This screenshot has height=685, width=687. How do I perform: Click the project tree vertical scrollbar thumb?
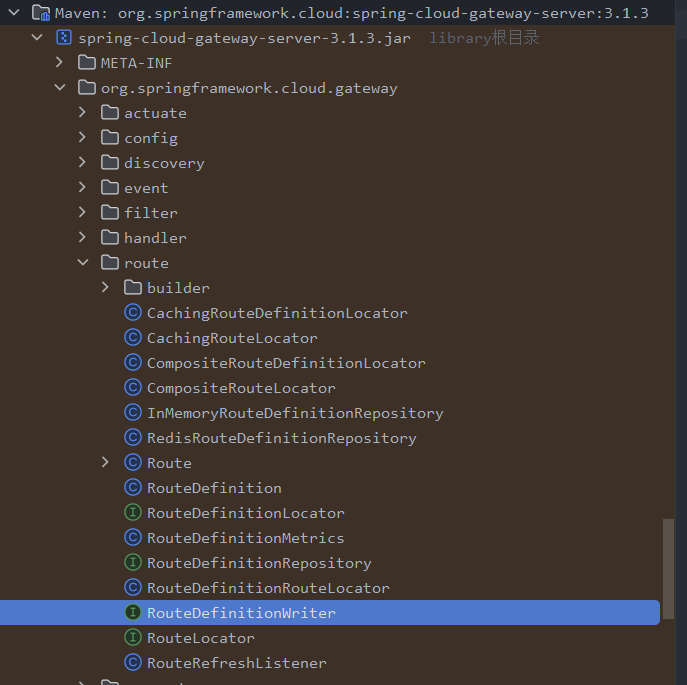668,569
